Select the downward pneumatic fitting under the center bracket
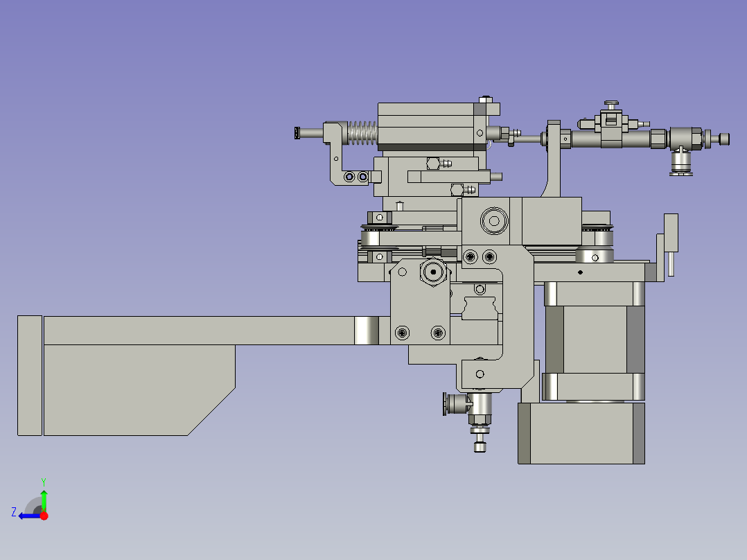 click(x=480, y=422)
